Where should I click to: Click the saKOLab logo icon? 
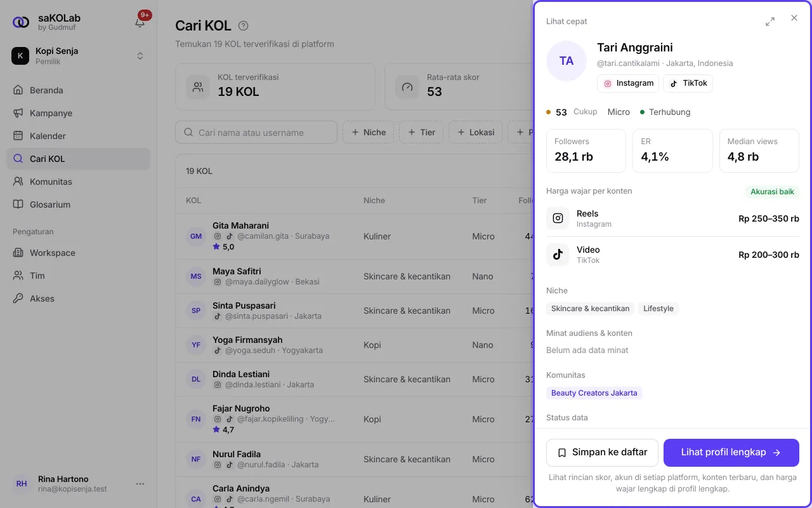(x=21, y=22)
